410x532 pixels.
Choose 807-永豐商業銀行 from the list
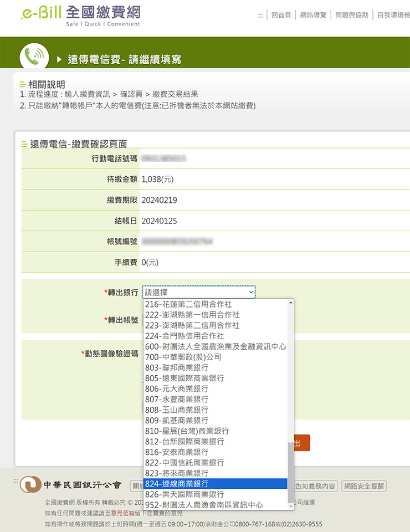tap(216, 400)
